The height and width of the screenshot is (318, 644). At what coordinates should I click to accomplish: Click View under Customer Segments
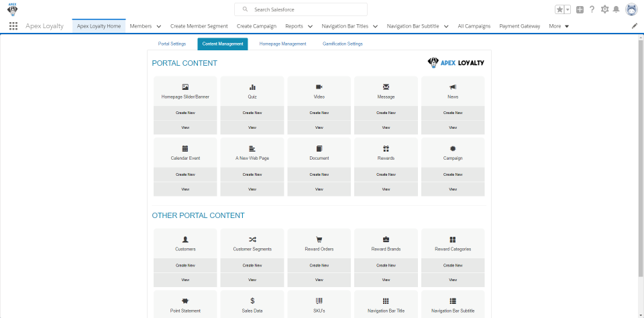[252, 280]
